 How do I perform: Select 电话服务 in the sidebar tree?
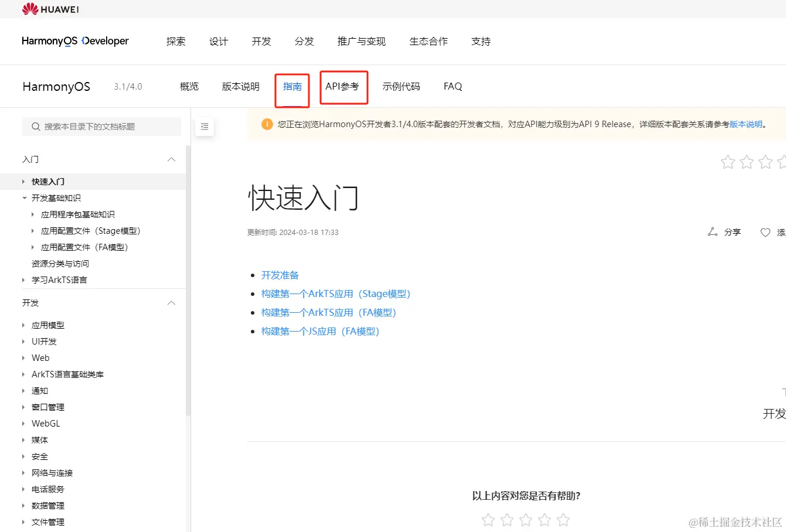[48, 489]
